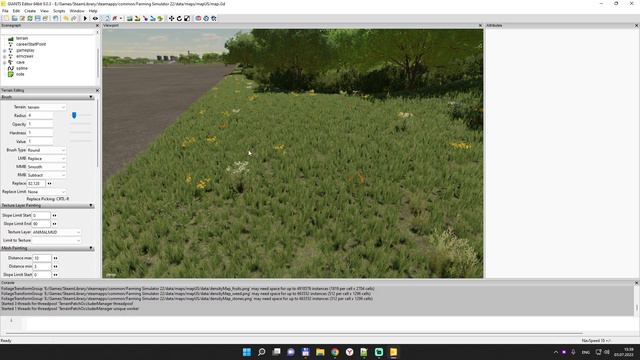Select the Translate (move) tool icon
This screenshot has height=360, width=640.
pos(171,18)
